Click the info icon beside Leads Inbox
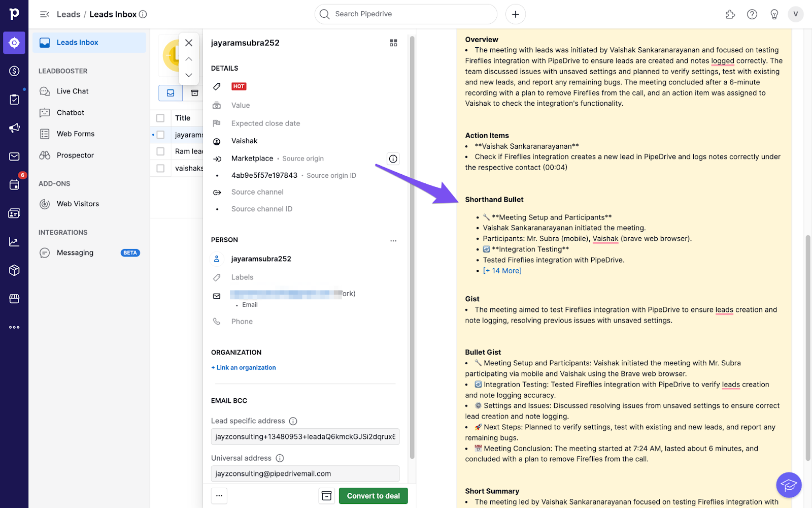Screen dimensions: 812x508 (143, 14)
